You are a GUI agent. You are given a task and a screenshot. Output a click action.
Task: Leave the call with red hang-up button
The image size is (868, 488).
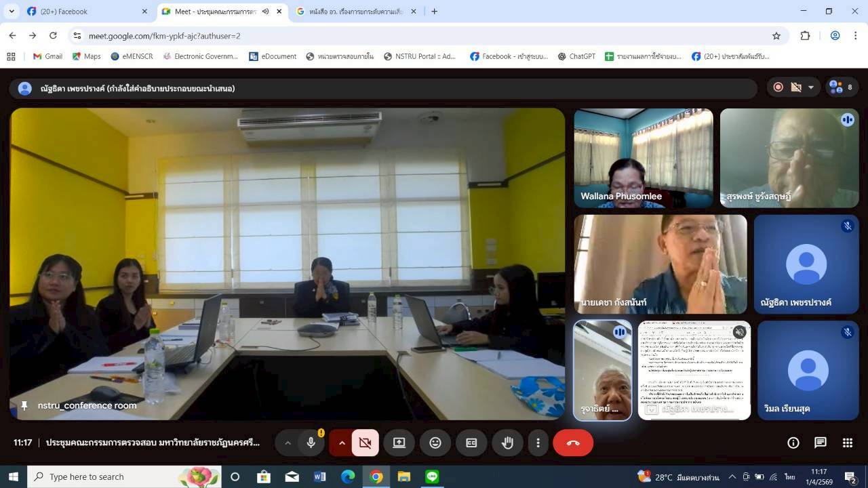573,443
